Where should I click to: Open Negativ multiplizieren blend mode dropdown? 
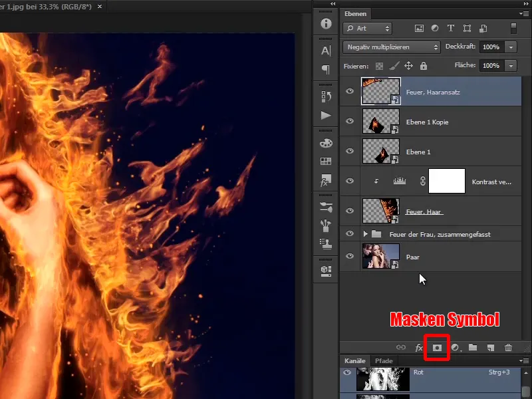coord(392,47)
